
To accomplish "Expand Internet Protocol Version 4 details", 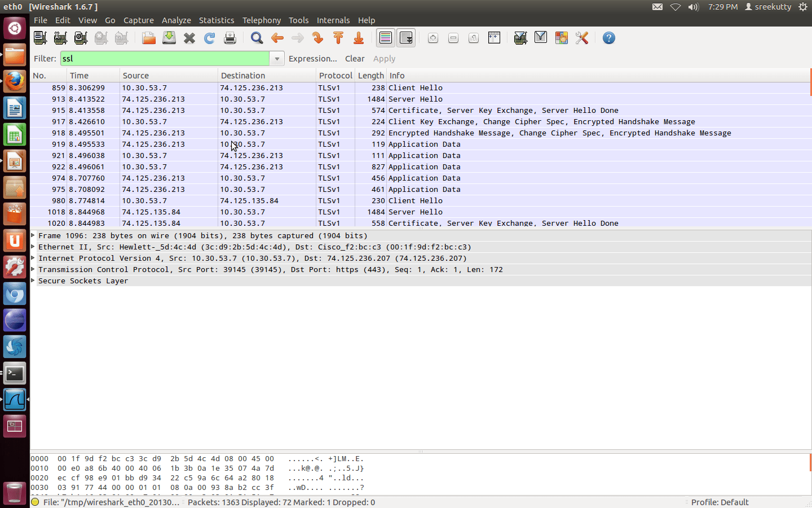I will [33, 258].
